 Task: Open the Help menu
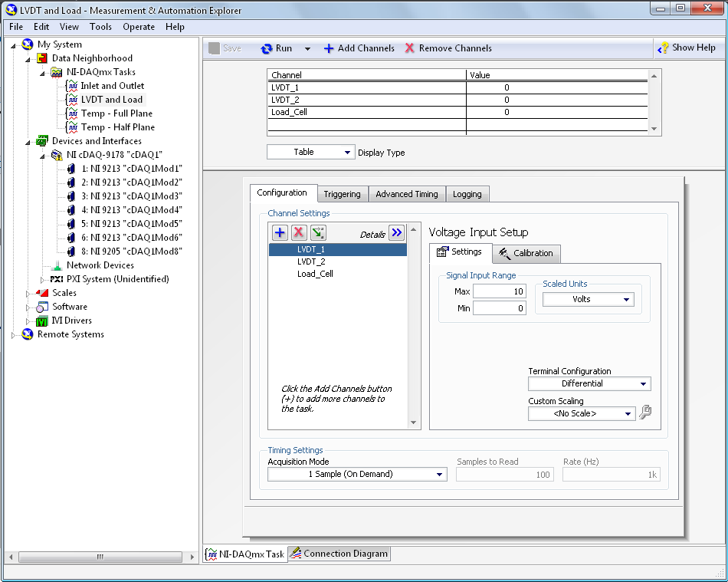(175, 27)
